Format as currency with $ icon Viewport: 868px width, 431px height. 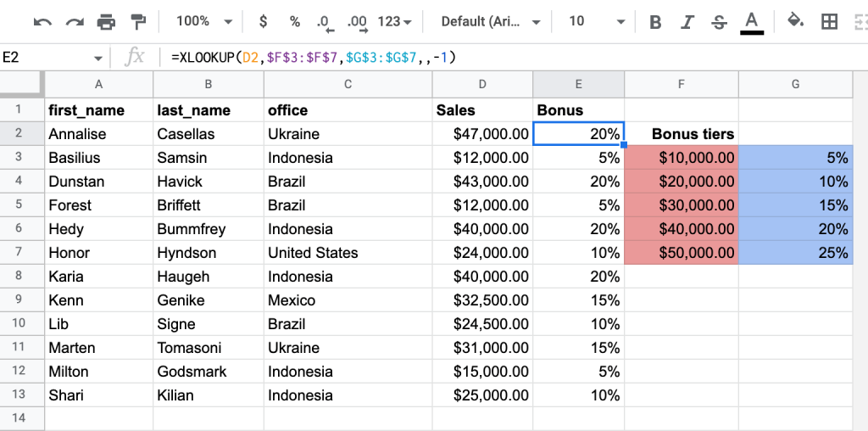pyautogui.click(x=264, y=21)
